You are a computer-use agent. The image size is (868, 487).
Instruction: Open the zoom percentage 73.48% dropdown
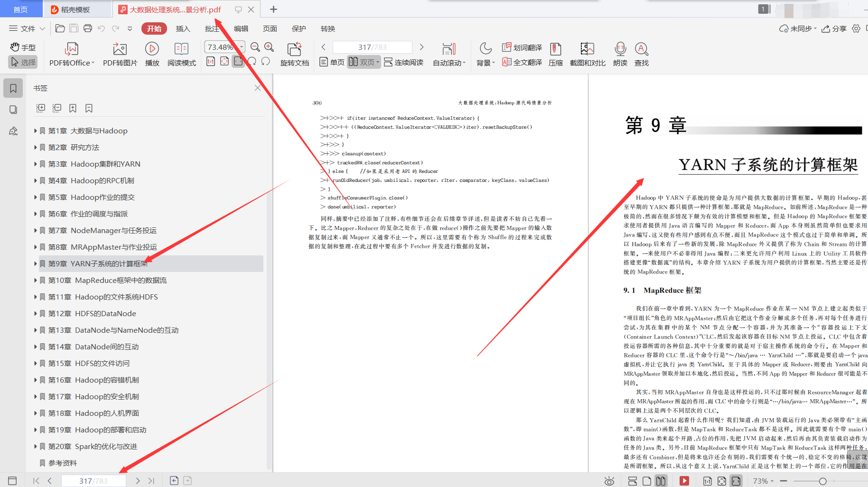pyautogui.click(x=242, y=47)
